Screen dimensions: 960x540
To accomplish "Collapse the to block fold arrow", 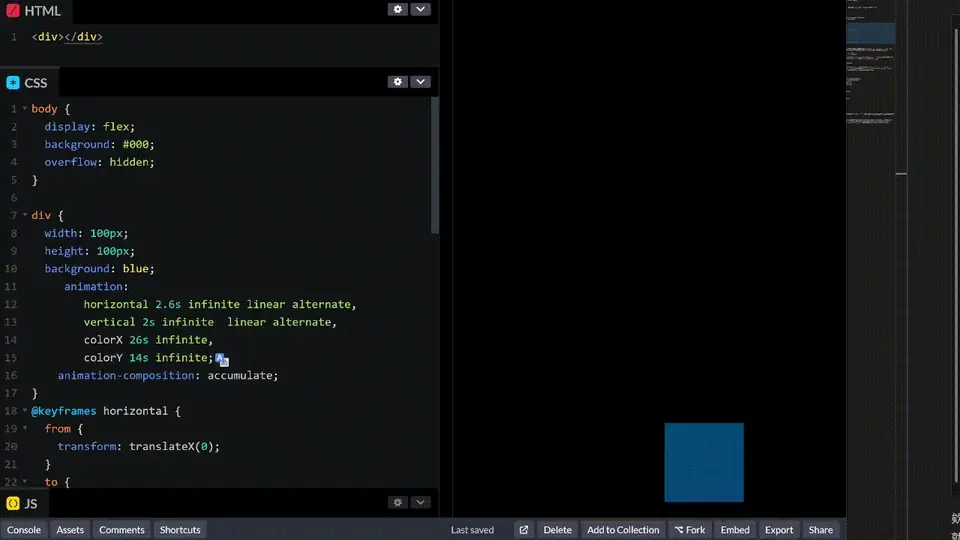I will tap(25, 481).
